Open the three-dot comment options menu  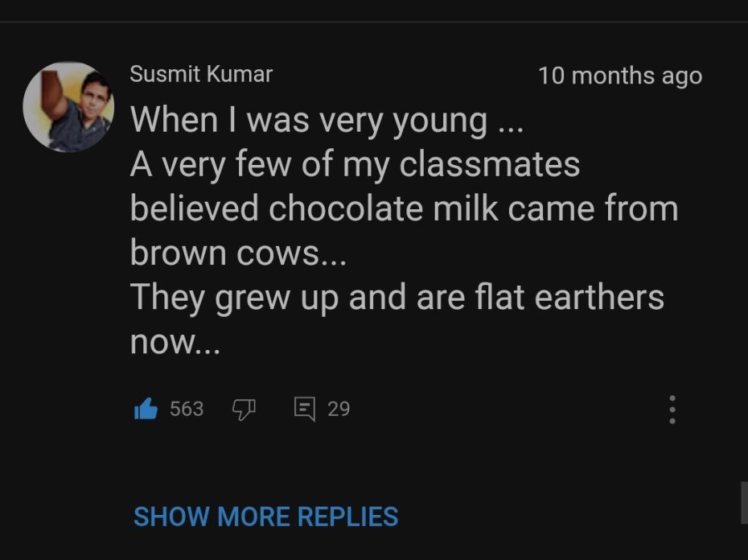coord(672,410)
